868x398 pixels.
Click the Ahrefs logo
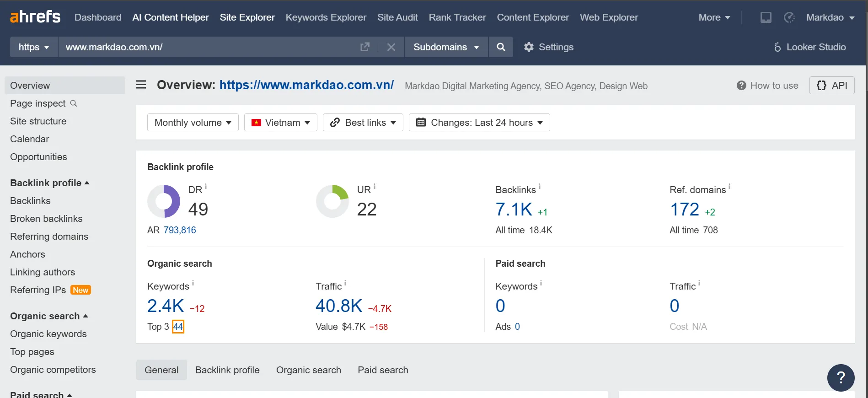(35, 17)
